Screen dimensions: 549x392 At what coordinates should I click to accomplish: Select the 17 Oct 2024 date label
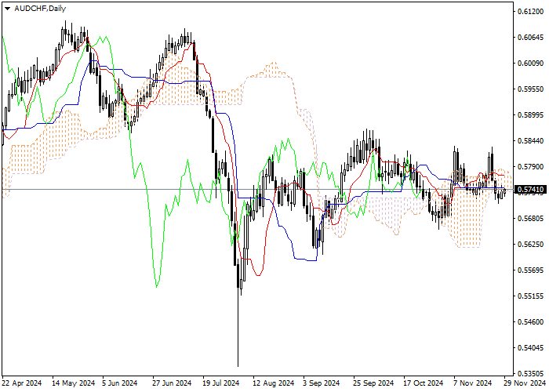(424, 383)
